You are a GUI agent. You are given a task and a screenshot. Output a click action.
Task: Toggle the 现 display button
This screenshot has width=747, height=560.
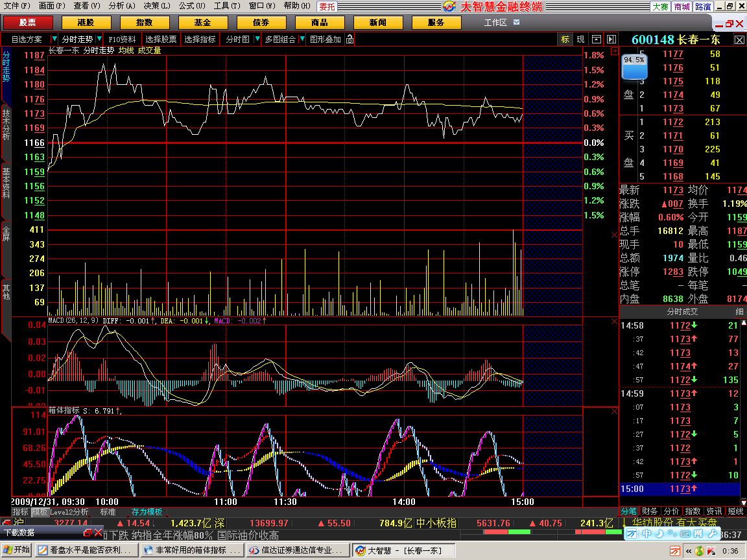click(x=580, y=40)
